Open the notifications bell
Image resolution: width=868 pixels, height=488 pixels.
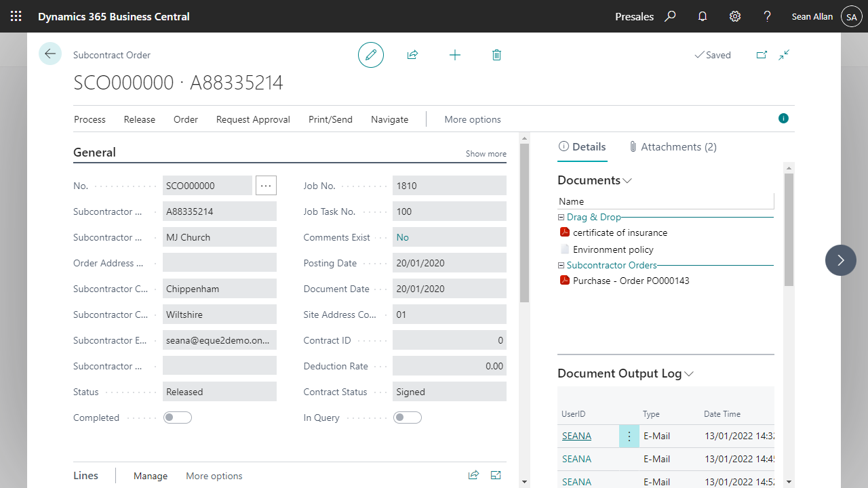click(703, 16)
